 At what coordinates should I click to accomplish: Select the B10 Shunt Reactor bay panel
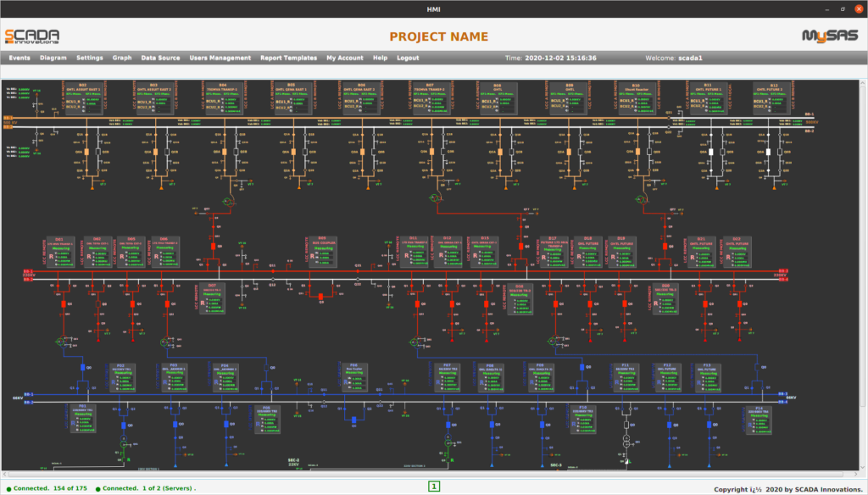coord(636,97)
